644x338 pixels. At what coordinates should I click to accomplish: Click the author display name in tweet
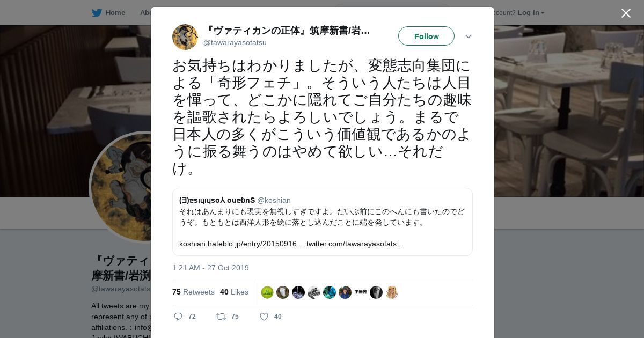(287, 31)
